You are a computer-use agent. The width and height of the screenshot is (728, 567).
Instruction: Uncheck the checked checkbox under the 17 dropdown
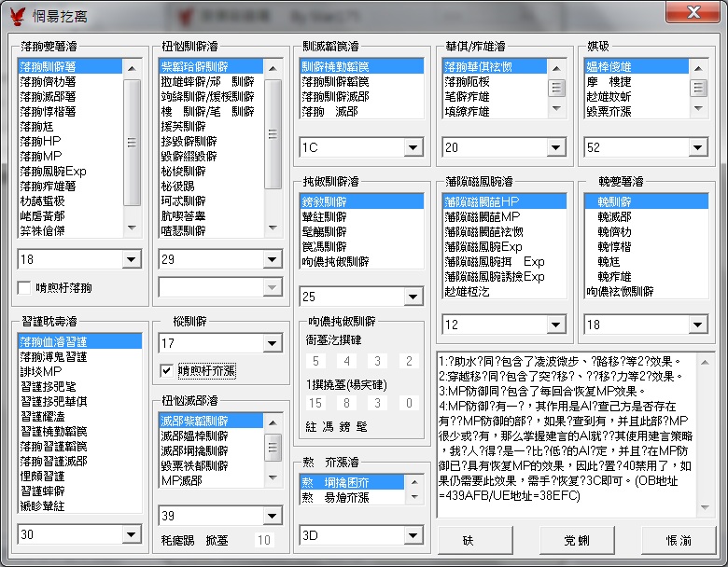(167, 371)
